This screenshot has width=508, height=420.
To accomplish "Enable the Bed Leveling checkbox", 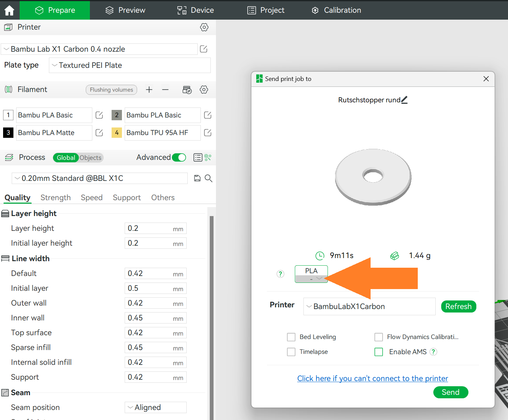I will pyautogui.click(x=291, y=337).
